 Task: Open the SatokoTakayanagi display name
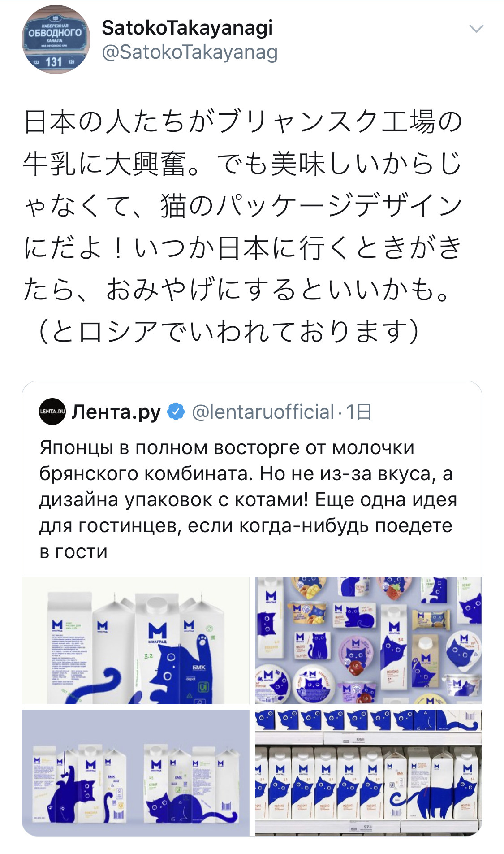187,28
